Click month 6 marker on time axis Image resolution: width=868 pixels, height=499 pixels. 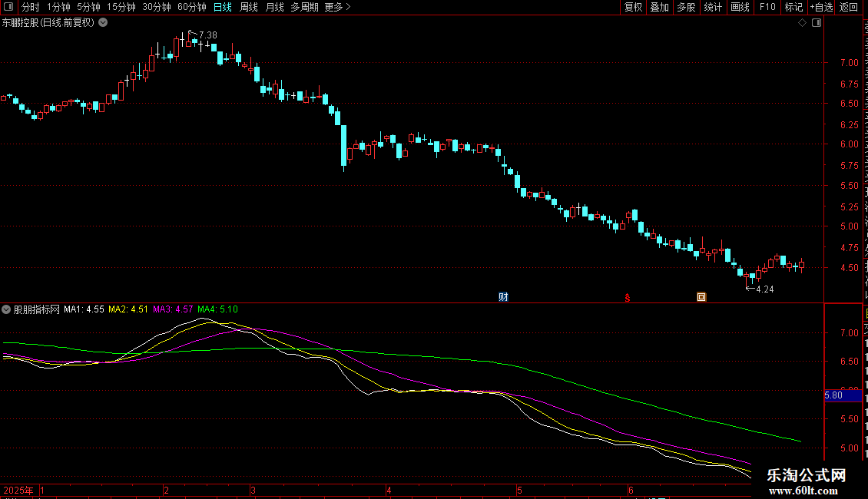(x=631, y=490)
